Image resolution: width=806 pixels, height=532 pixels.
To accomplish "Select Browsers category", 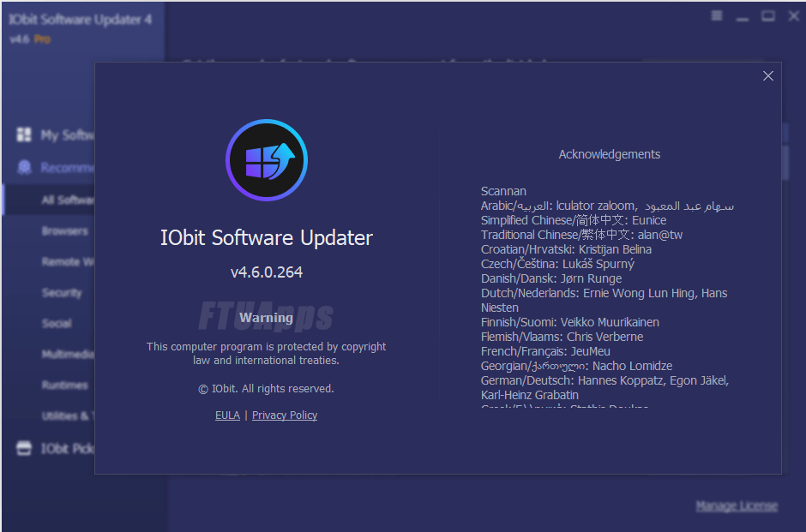I will [x=65, y=231].
